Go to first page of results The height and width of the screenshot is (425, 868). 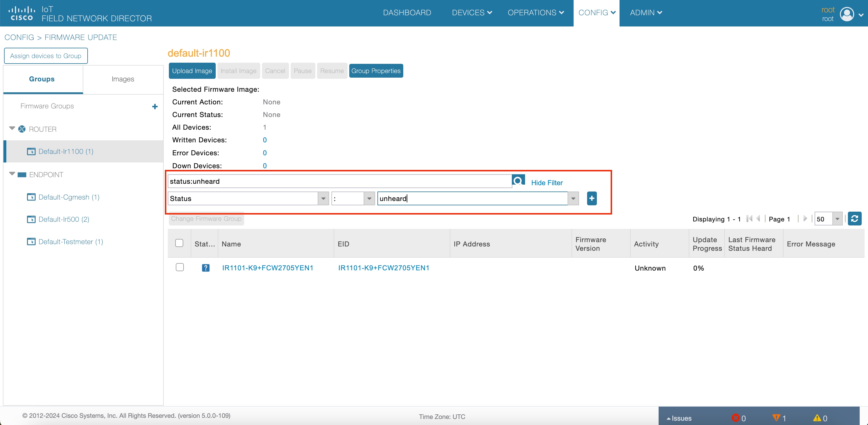point(749,219)
